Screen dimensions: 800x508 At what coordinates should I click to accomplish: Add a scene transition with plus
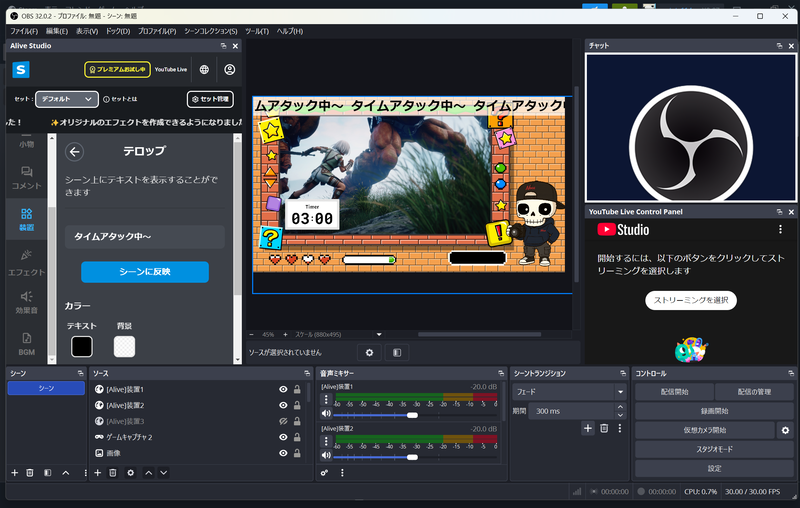(588, 428)
